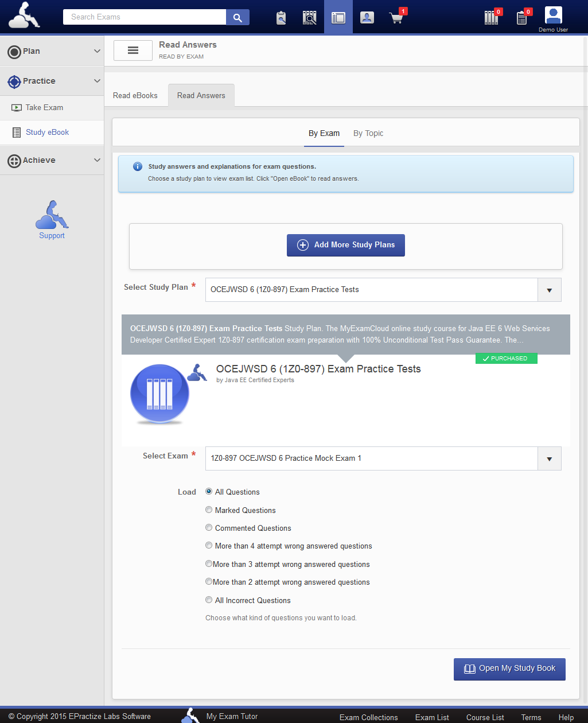Click the search magnifier button
Screen dimensions: 588x723
(237, 17)
